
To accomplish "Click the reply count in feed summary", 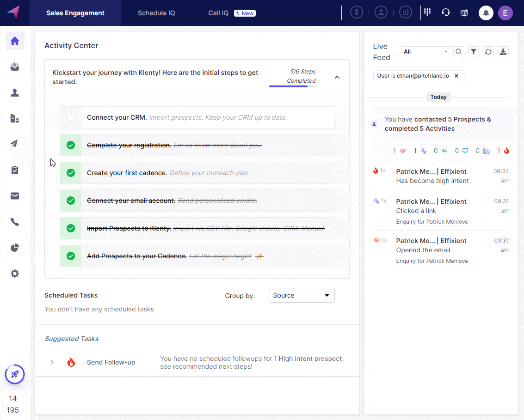I will tap(440, 151).
